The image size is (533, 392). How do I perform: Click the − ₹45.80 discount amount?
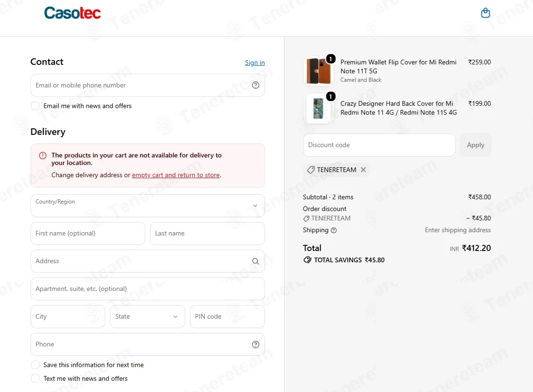pyautogui.click(x=478, y=218)
